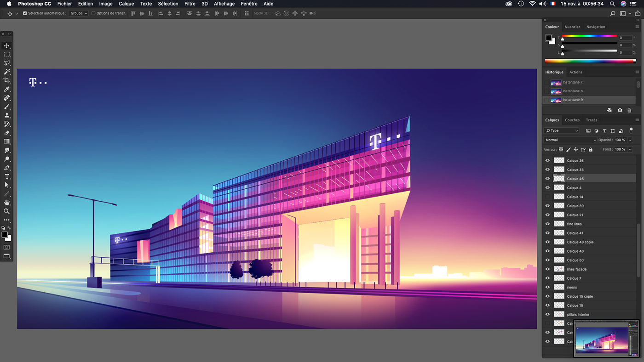
Task: Turn off layer filtering switch
Action: [x=631, y=130]
